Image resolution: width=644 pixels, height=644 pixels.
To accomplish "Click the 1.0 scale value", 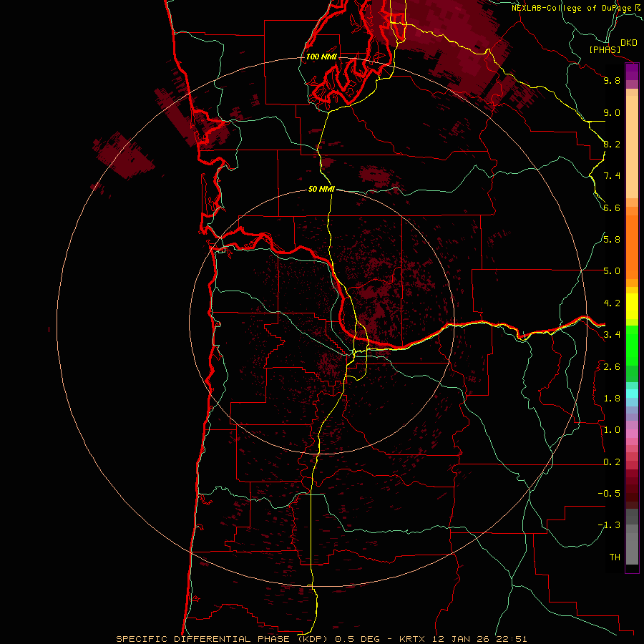I will tap(612, 430).
